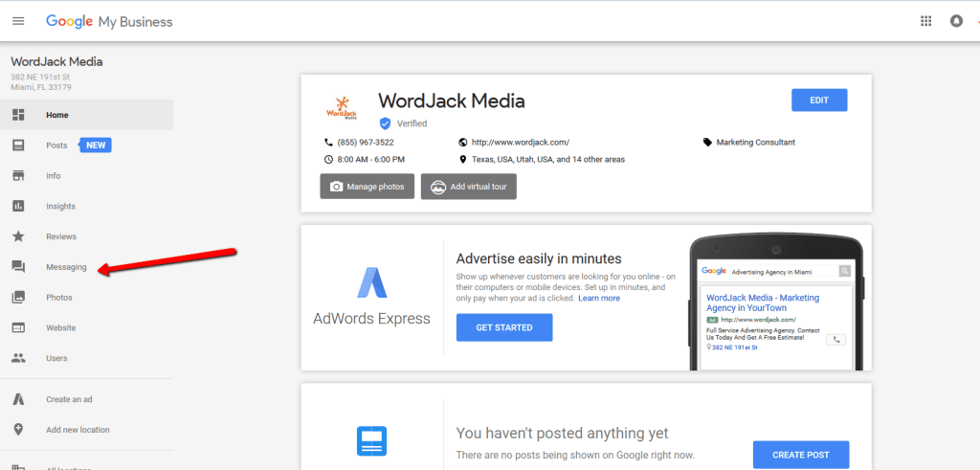Click the WordJack Media sidebar heading
This screenshot has height=470, width=980.
click(56, 62)
